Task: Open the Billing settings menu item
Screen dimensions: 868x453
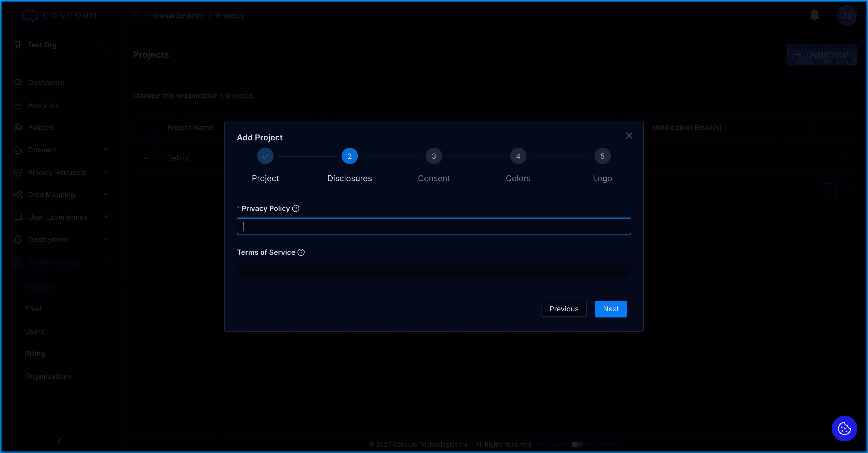Action: tap(35, 354)
